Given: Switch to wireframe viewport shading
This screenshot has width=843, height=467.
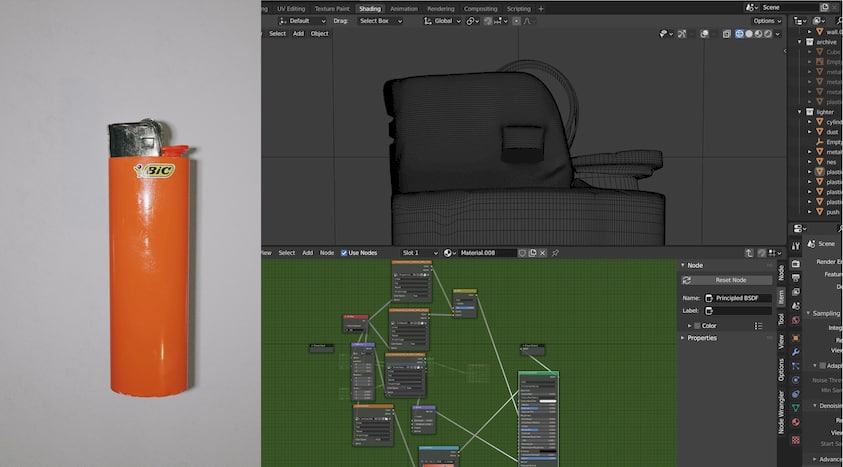Looking at the screenshot, I should tap(739, 34).
